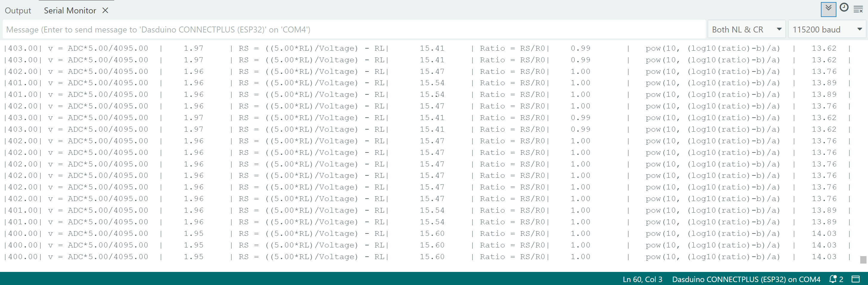Toggle autoscroll in the Serial Monitor
The height and width of the screenshot is (285, 868).
pyautogui.click(x=828, y=9)
